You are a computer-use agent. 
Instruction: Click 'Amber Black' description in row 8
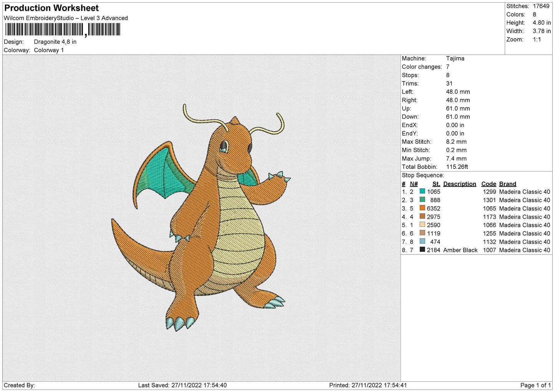pos(460,250)
